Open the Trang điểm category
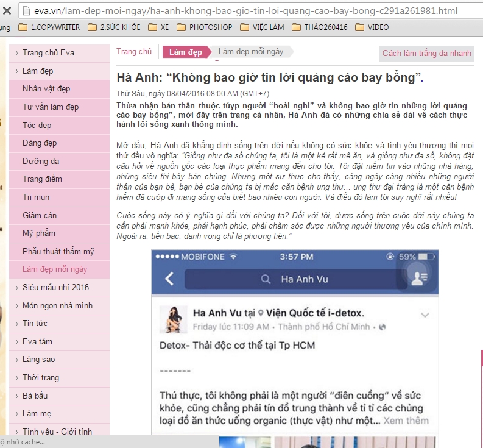483x448 pixels. (60, 179)
